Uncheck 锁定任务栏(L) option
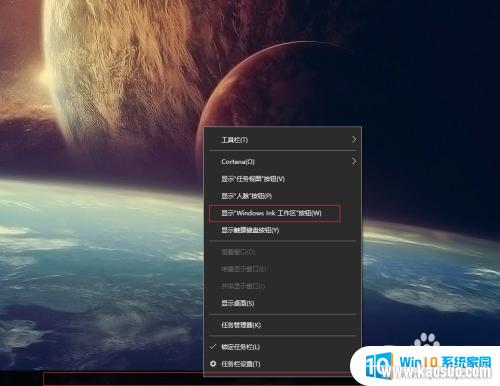 coord(283,347)
